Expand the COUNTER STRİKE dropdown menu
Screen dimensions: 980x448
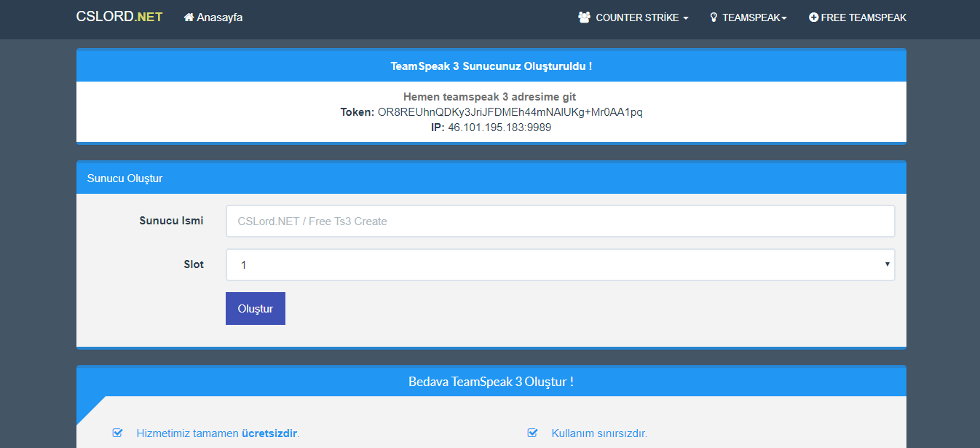point(633,17)
